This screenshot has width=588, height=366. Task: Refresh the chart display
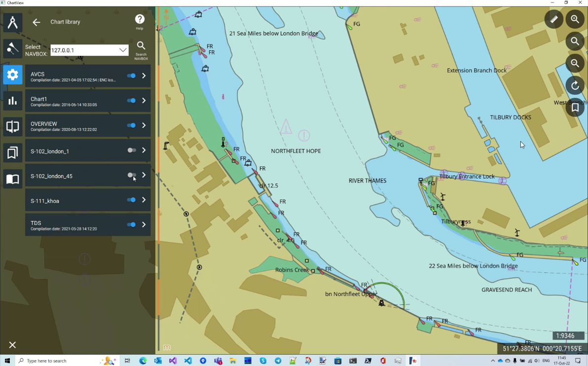(575, 85)
